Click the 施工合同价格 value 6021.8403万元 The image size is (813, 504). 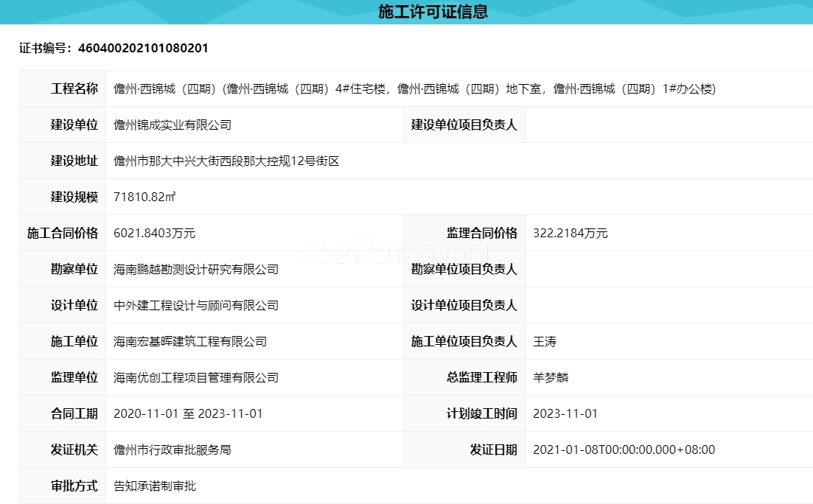click(155, 233)
